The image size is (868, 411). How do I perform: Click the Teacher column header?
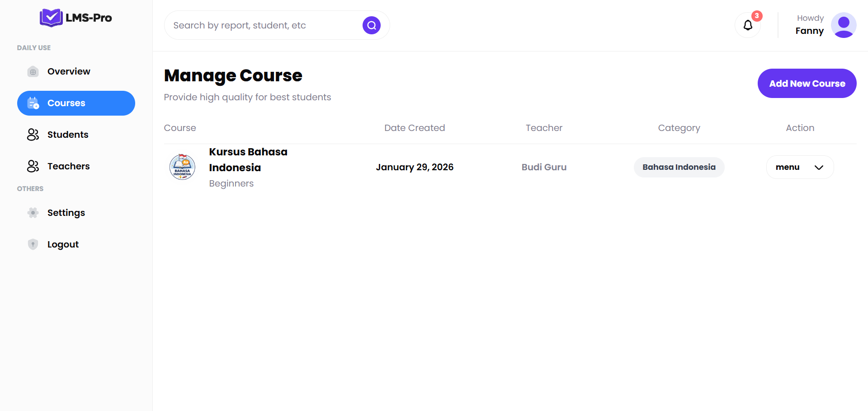pyautogui.click(x=544, y=128)
